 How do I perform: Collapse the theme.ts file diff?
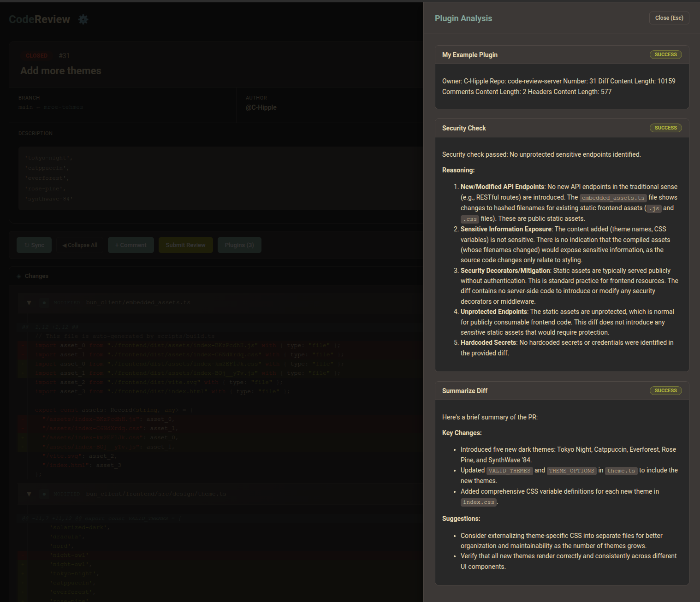(x=29, y=494)
